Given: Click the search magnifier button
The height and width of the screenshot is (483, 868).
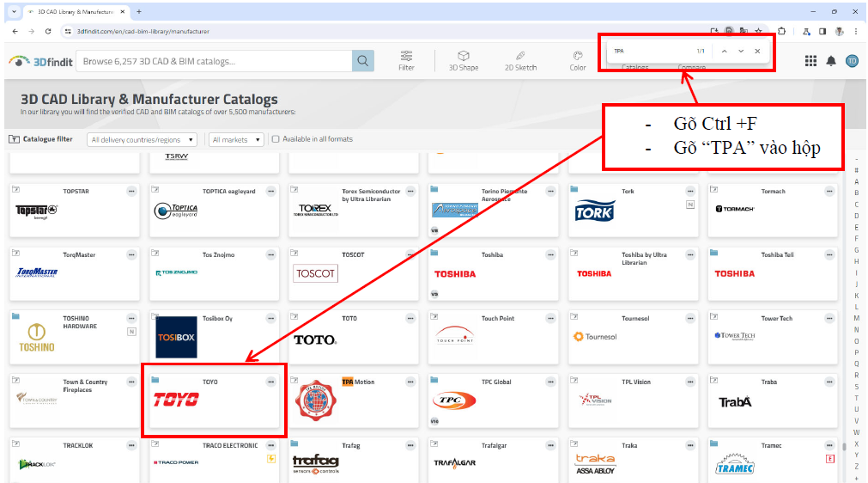Looking at the screenshot, I should coord(363,61).
